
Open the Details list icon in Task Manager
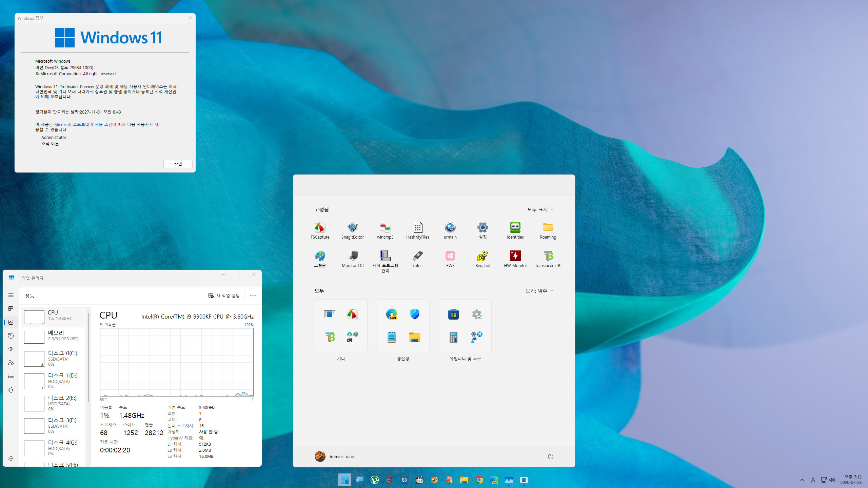pyautogui.click(x=11, y=377)
